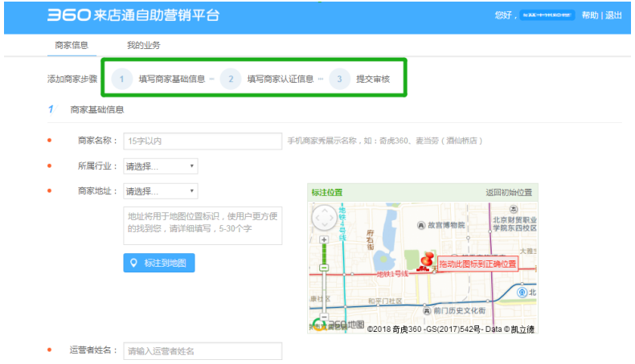Select step 2 circle 填写商家认证信息
The image size is (635, 364).
231,79
